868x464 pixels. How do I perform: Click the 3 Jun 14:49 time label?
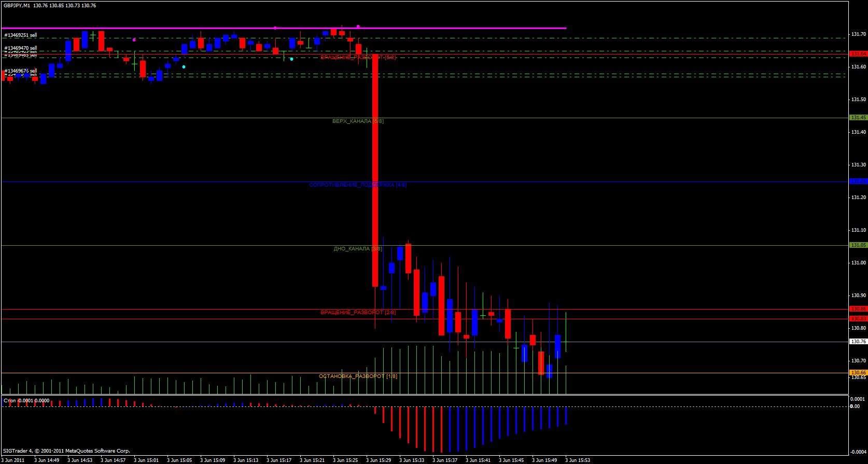pos(47,460)
